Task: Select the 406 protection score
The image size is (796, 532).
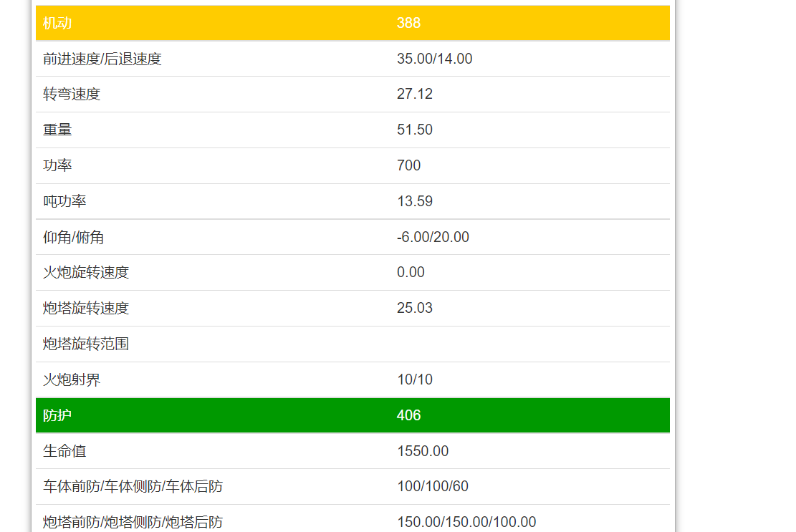Action: coord(408,415)
